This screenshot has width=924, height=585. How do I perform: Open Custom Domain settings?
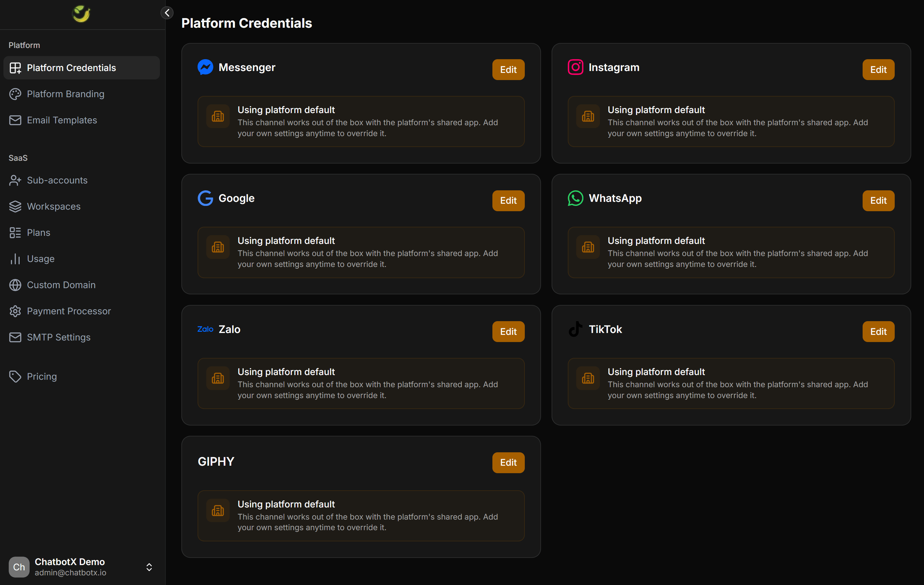click(x=82, y=285)
